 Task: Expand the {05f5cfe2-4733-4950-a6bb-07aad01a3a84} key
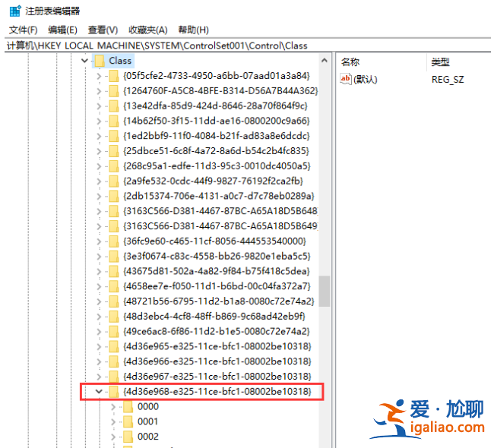click(99, 76)
